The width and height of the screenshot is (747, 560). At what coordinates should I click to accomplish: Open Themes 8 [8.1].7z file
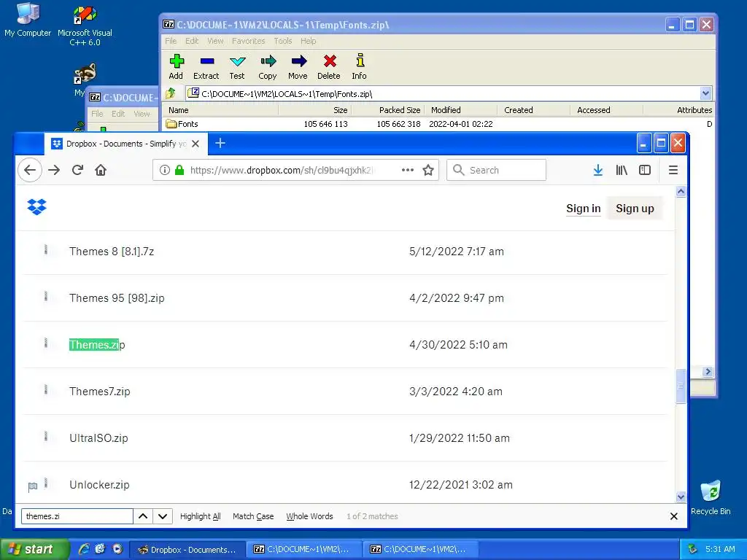112,252
